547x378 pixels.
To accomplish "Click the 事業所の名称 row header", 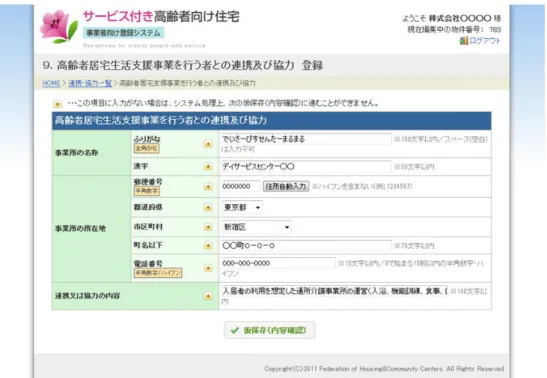I will point(91,153).
